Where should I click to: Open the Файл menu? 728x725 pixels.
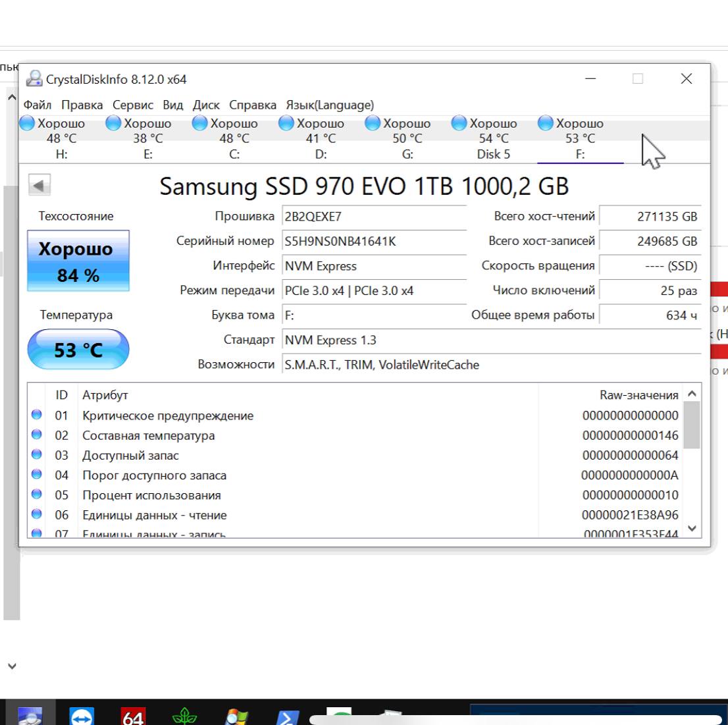tap(37, 105)
